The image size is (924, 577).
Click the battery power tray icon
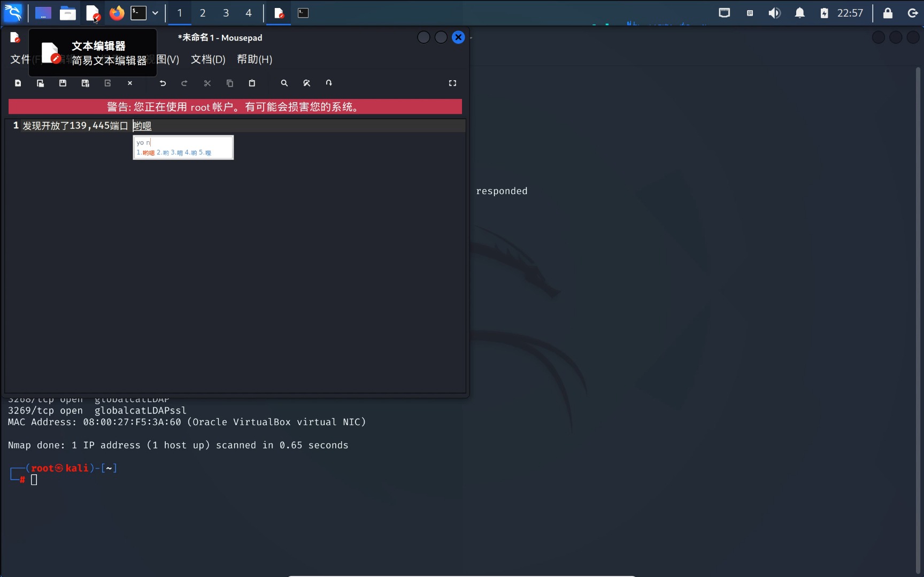pyautogui.click(x=824, y=13)
